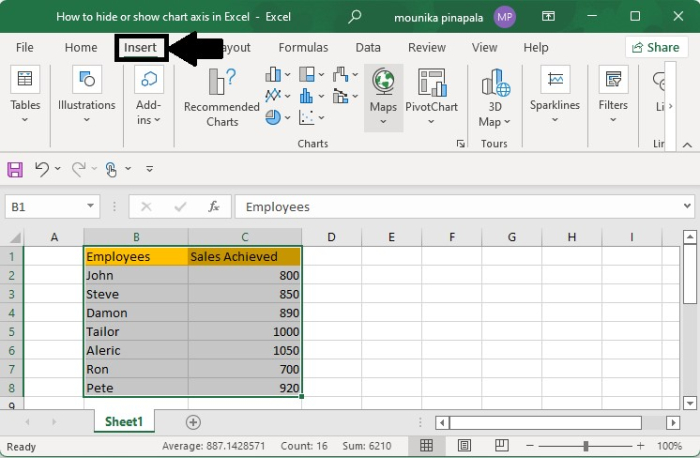Viewport: 700px width, 458px height.
Task: Open the Recommended Charts dialog
Action: coord(221,96)
